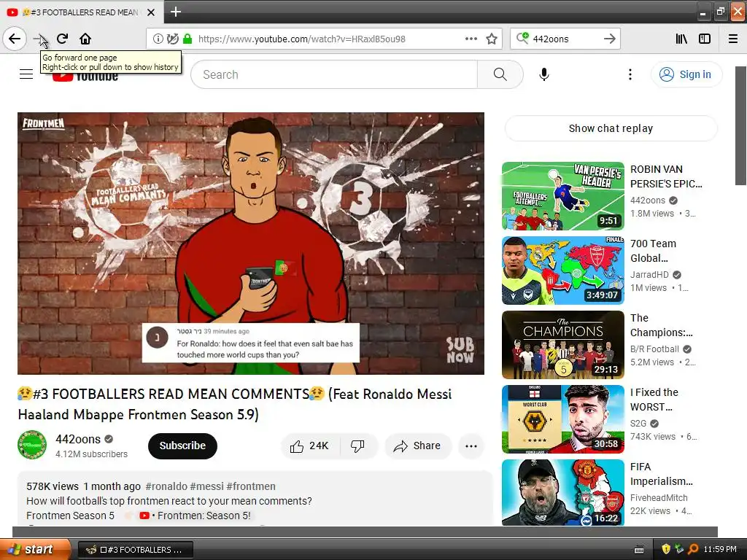Open the Firefox hamburger menu
The width and height of the screenshot is (747, 560).
coord(733,39)
